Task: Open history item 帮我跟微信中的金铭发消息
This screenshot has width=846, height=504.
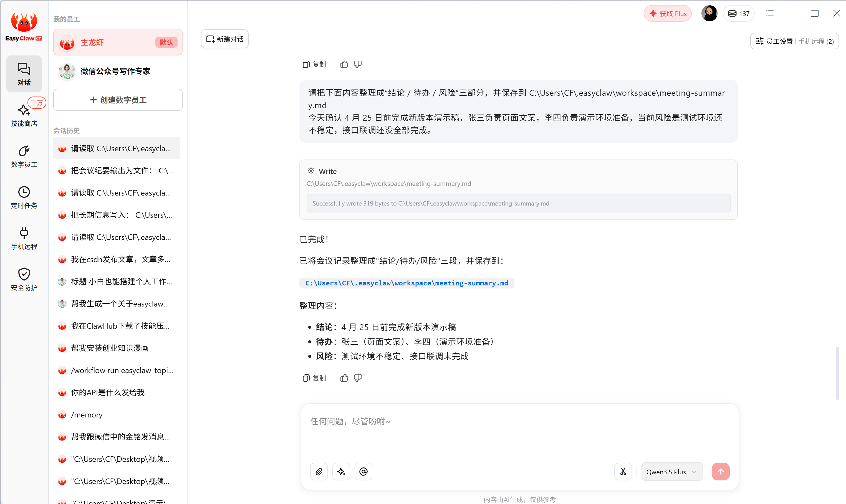Action: (x=117, y=436)
